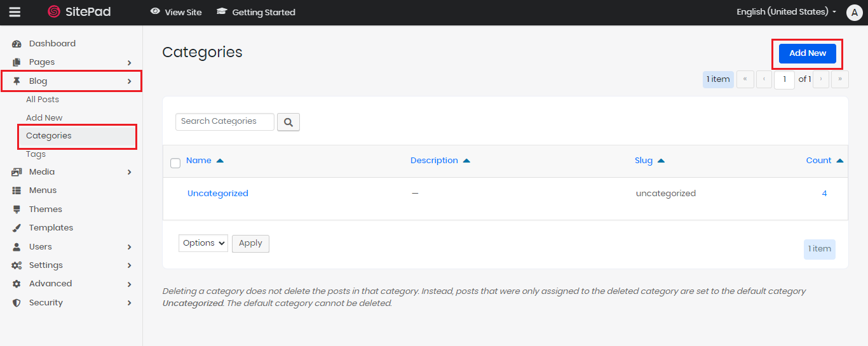Open All Posts under Blog
Viewport: 868px width, 346px height.
pyautogui.click(x=43, y=100)
